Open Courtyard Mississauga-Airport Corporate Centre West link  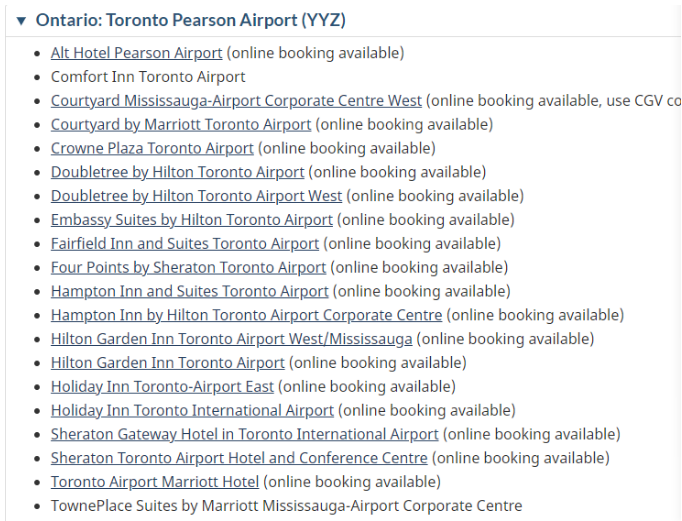click(x=236, y=101)
